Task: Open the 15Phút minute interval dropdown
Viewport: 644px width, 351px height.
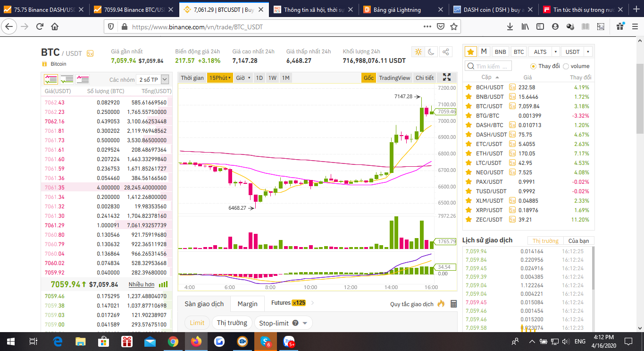Action: (220, 77)
